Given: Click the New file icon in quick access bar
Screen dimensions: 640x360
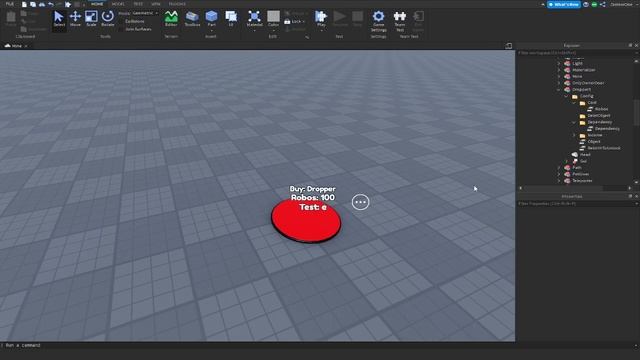Looking at the screenshot, I should point(24,4).
